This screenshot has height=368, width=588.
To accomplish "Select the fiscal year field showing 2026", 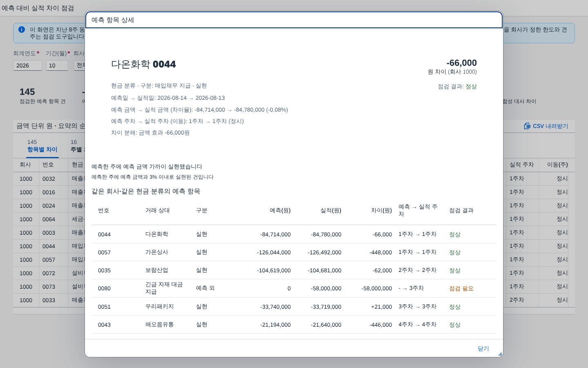I will (x=28, y=65).
